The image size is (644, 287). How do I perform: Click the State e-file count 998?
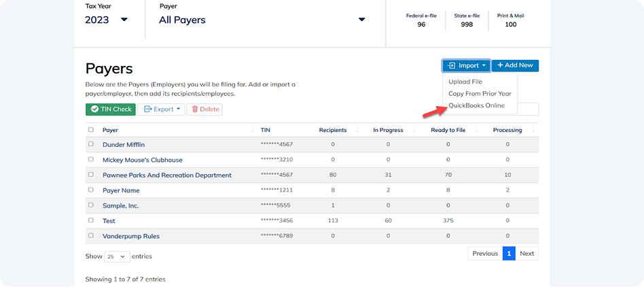click(x=467, y=24)
